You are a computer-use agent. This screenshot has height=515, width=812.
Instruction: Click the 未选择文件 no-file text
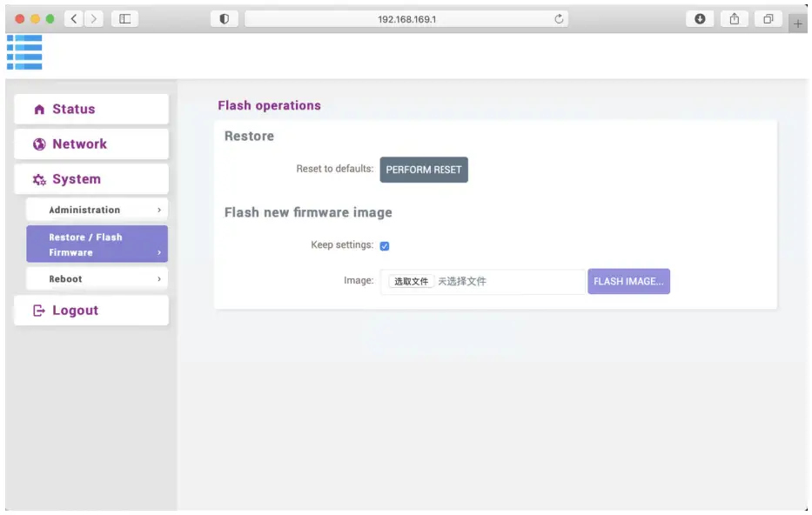[x=462, y=282]
